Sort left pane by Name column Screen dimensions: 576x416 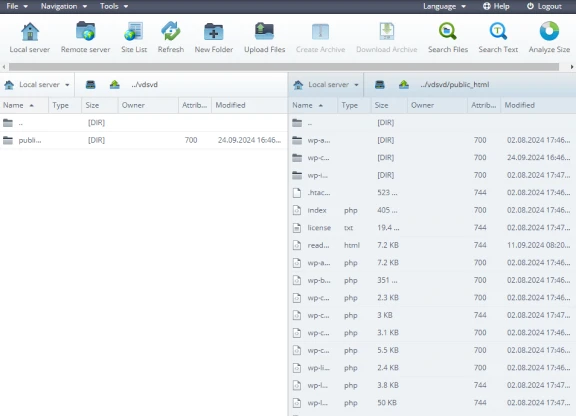click(x=24, y=105)
